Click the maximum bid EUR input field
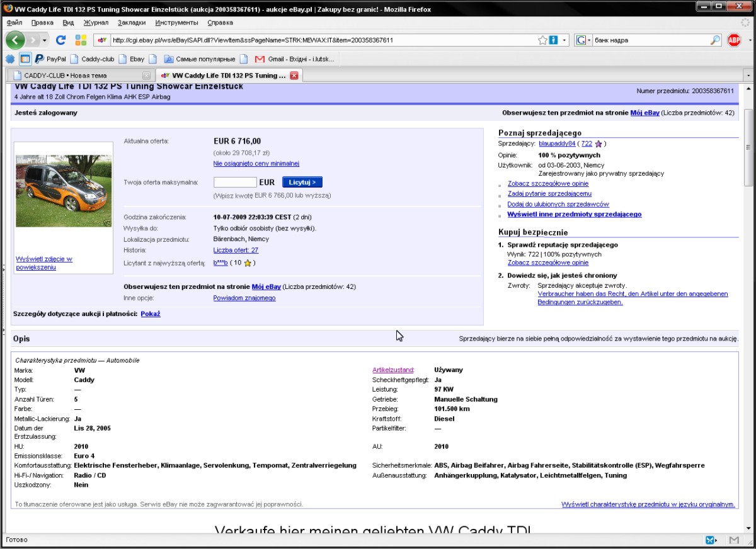Image resolution: width=756 pixels, height=549 pixels. click(x=235, y=182)
